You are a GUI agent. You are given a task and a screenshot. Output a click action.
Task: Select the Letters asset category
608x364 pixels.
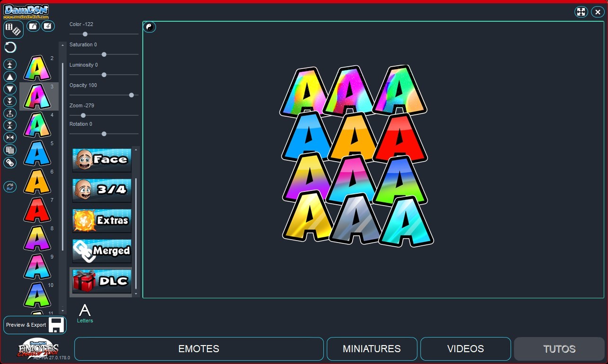(85, 312)
